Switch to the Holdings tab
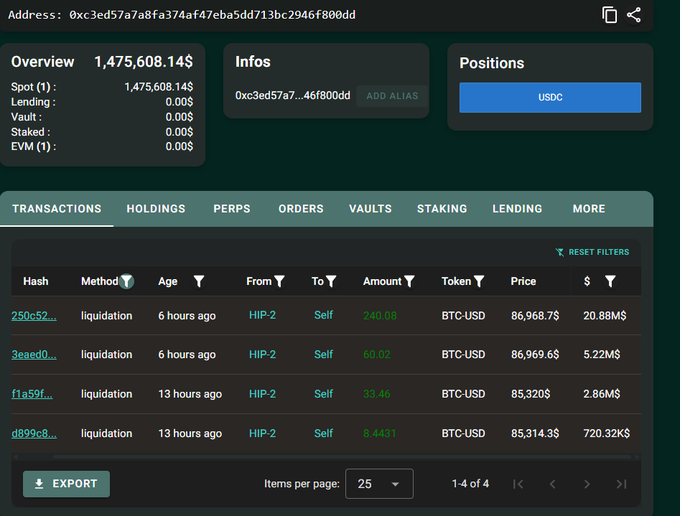The height and width of the screenshot is (516, 680). (x=156, y=209)
